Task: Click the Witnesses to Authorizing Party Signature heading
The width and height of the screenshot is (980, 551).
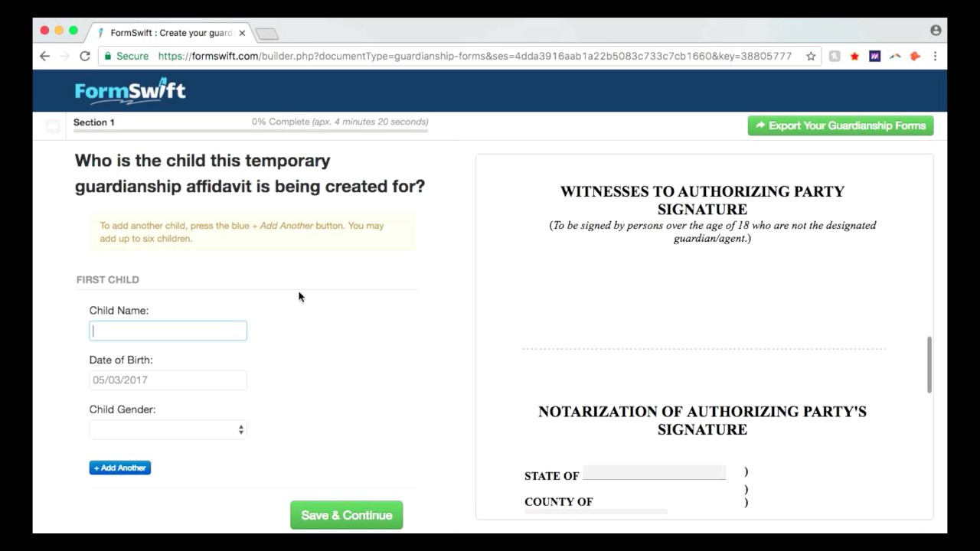Action: 702,201
